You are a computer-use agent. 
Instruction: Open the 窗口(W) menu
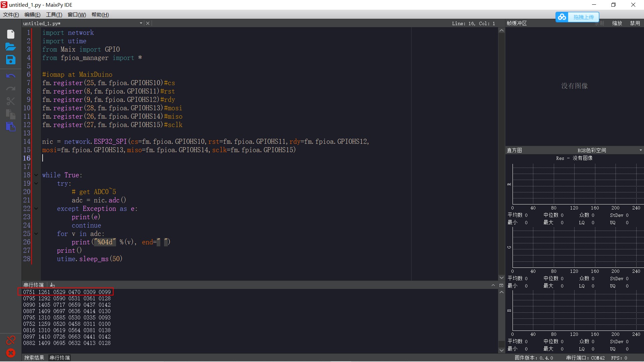(x=77, y=14)
